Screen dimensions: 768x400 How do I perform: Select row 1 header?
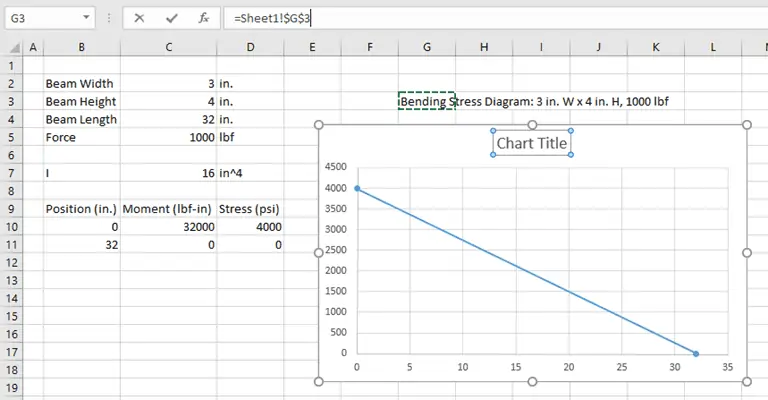(x=12, y=66)
